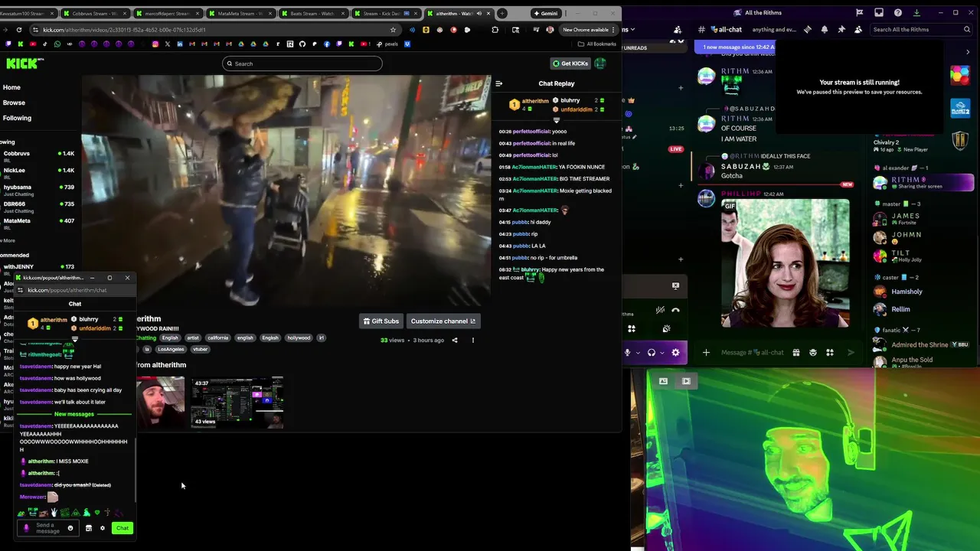Share the video via share icon
980x551 pixels.
click(455, 340)
